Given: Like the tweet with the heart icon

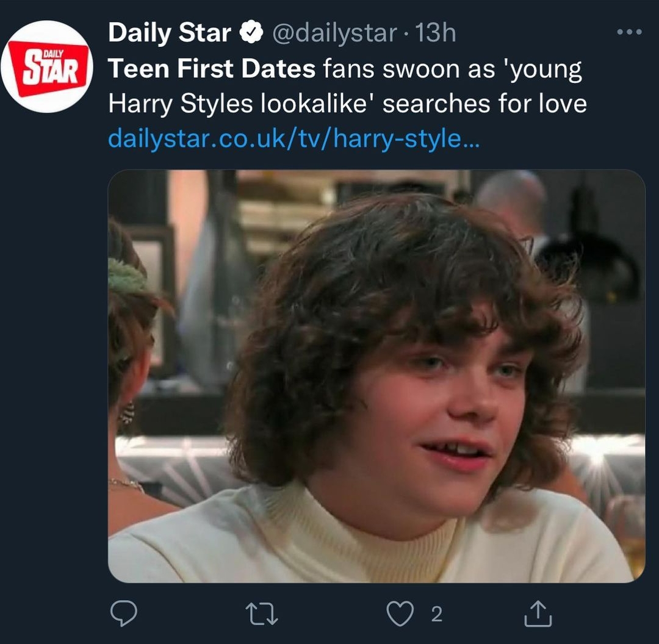Looking at the screenshot, I should pos(400,614).
